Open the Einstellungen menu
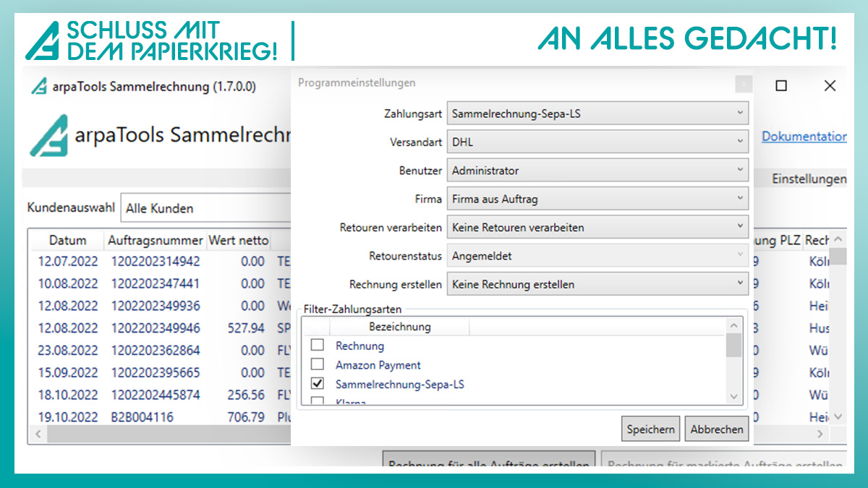Screen dimensions: 868x488 809,179
